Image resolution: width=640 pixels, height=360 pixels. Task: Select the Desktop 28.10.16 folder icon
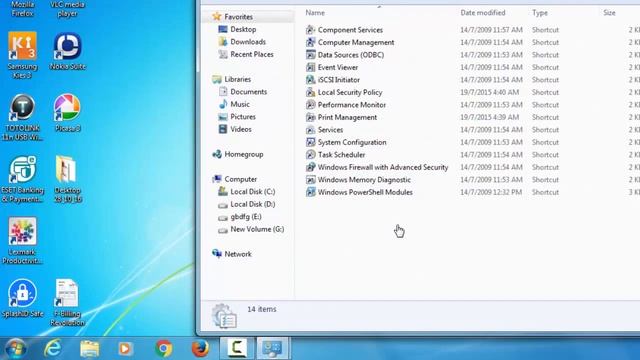click(x=66, y=169)
